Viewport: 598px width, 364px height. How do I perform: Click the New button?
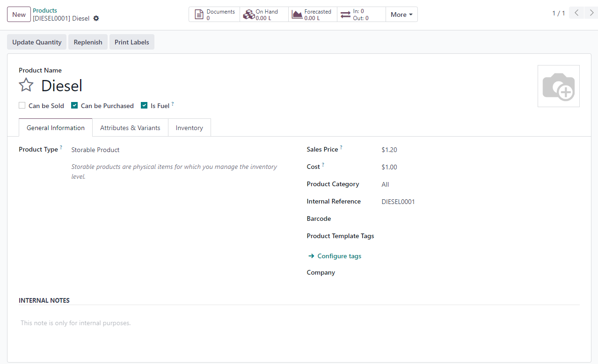pos(19,15)
